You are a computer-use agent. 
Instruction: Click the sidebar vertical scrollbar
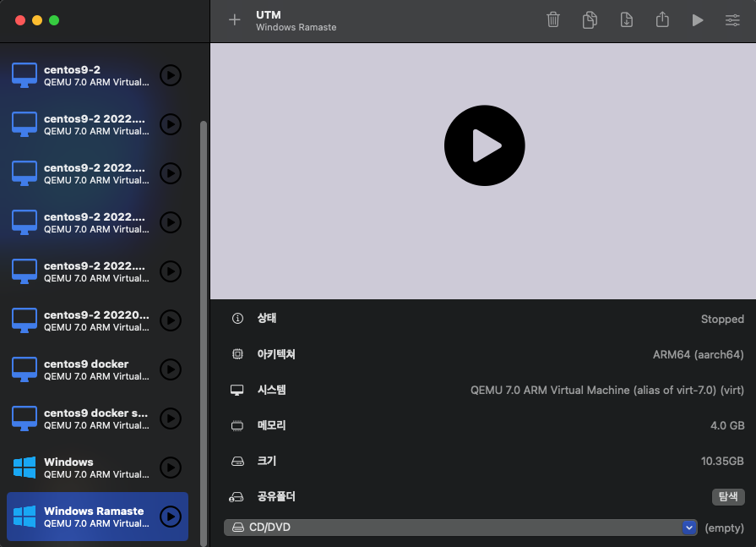pyautogui.click(x=204, y=333)
